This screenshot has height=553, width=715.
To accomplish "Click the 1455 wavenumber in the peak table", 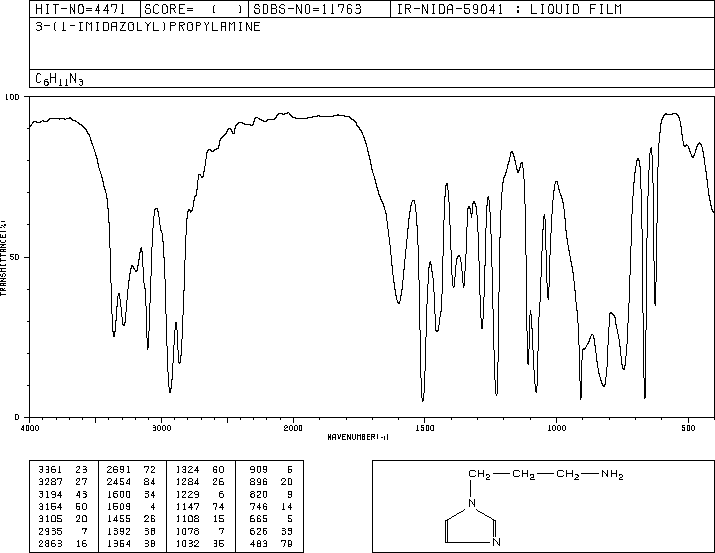I will tap(119, 519).
